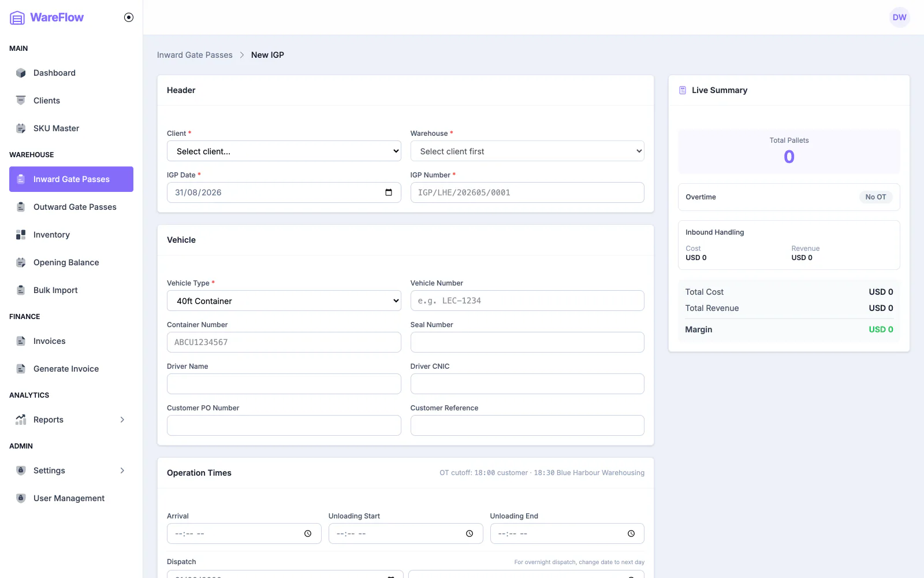
Task: Click the Reports chart icon
Action: coord(21,420)
